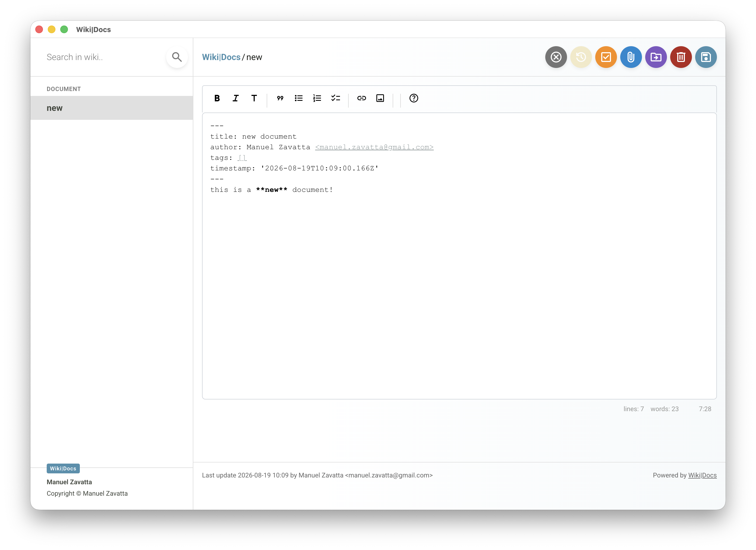Click the 'title: new document' line
Screen dimensions: 756x550
pos(253,136)
